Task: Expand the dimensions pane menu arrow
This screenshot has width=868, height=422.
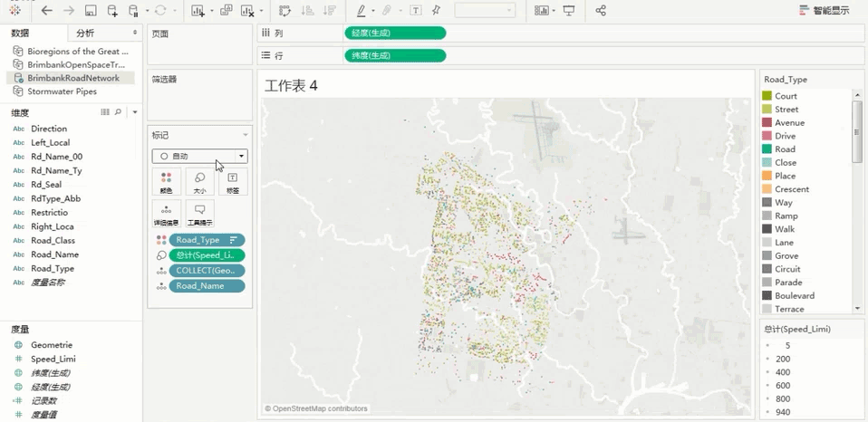Action: pyautogui.click(x=135, y=112)
